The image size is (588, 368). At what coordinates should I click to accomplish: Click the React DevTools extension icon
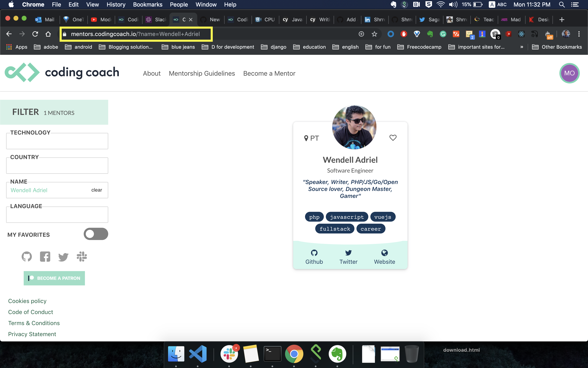pos(521,34)
